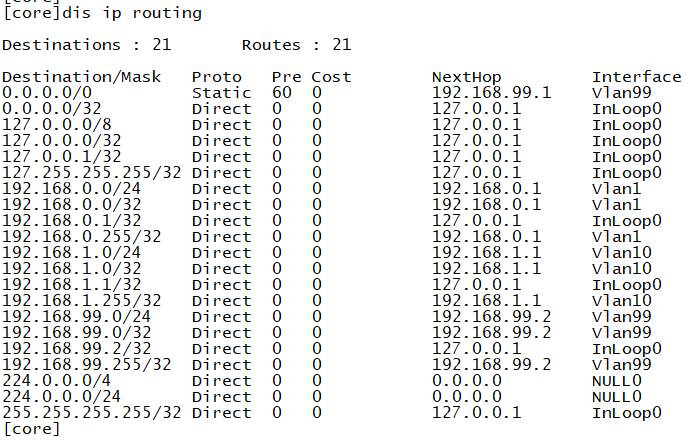
Task: Click the Pre column header
Action: point(286,77)
